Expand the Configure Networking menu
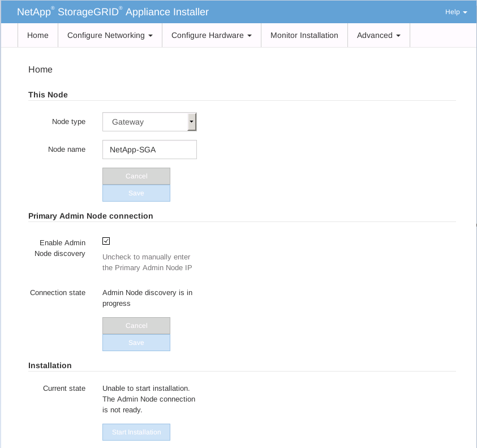 [110, 35]
